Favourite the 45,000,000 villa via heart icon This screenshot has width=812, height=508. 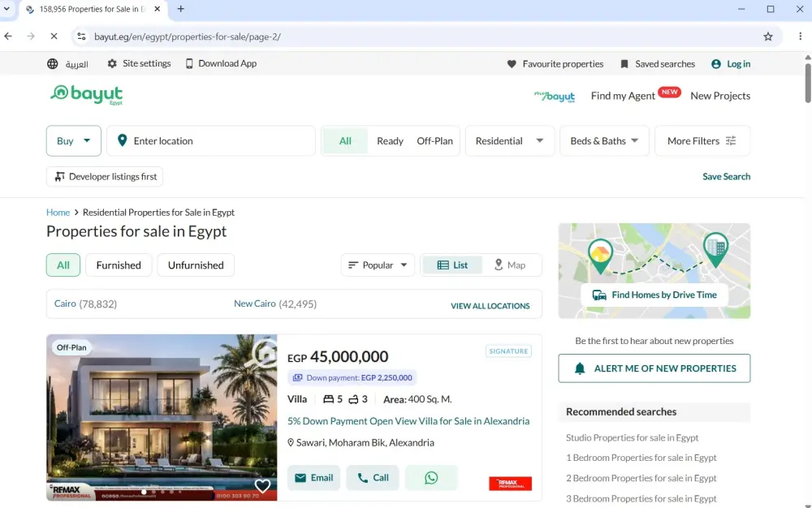point(262,485)
